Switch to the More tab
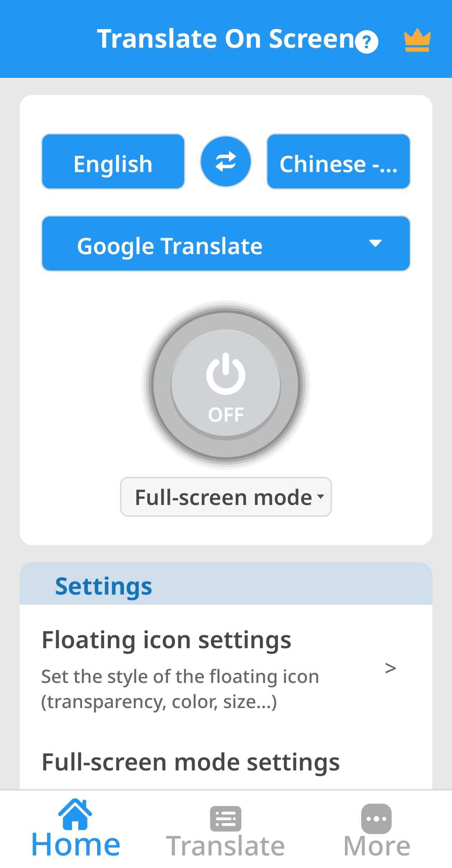The image size is (452, 868). [376, 846]
